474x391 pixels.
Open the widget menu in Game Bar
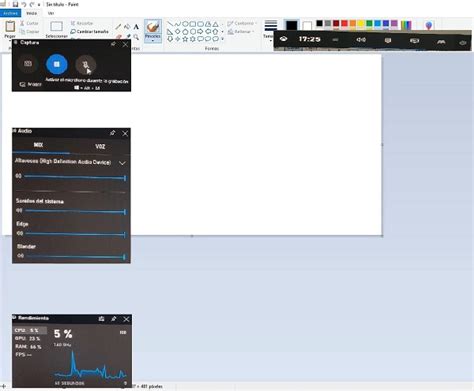(x=335, y=40)
